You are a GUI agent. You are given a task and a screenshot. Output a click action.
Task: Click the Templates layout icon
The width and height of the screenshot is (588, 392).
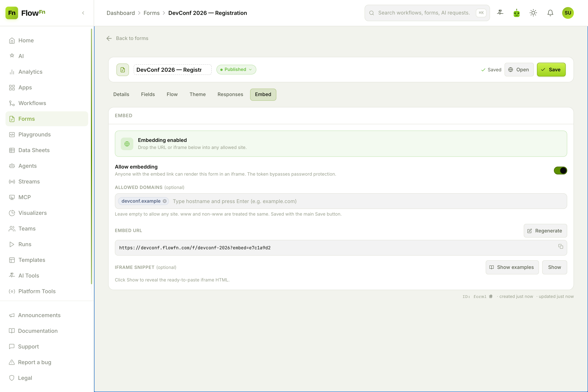coord(12,260)
